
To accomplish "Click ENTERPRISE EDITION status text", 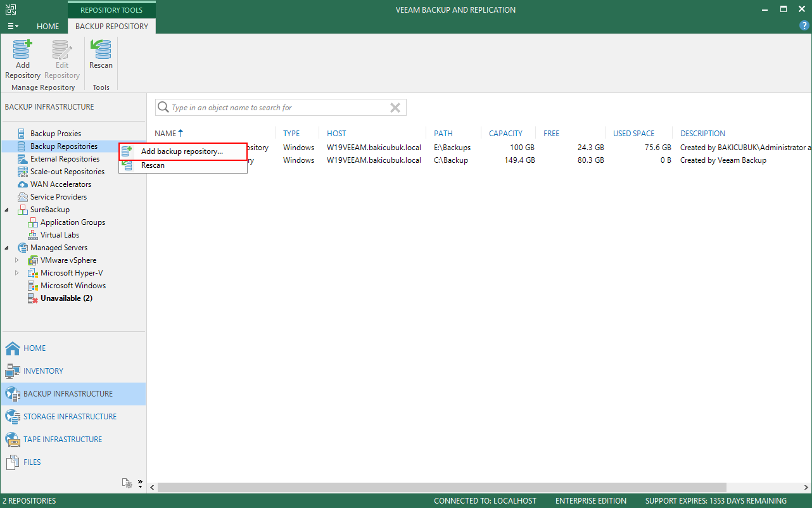I will [x=591, y=501].
